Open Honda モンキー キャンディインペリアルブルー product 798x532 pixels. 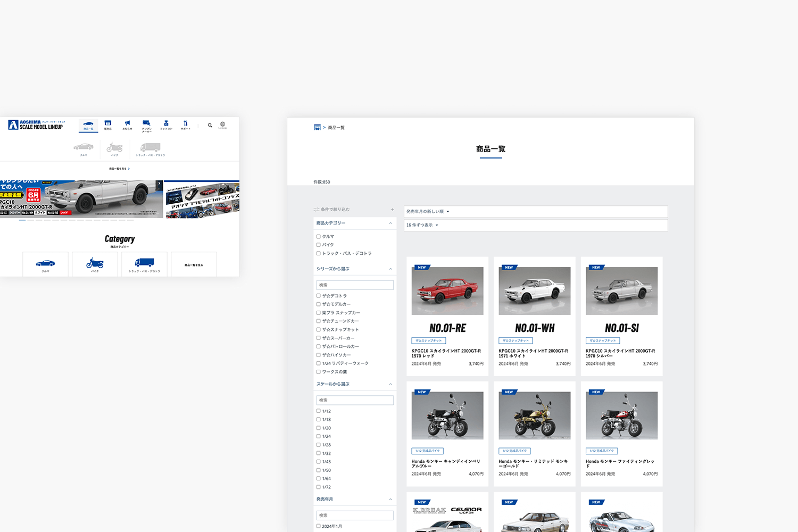(x=447, y=434)
